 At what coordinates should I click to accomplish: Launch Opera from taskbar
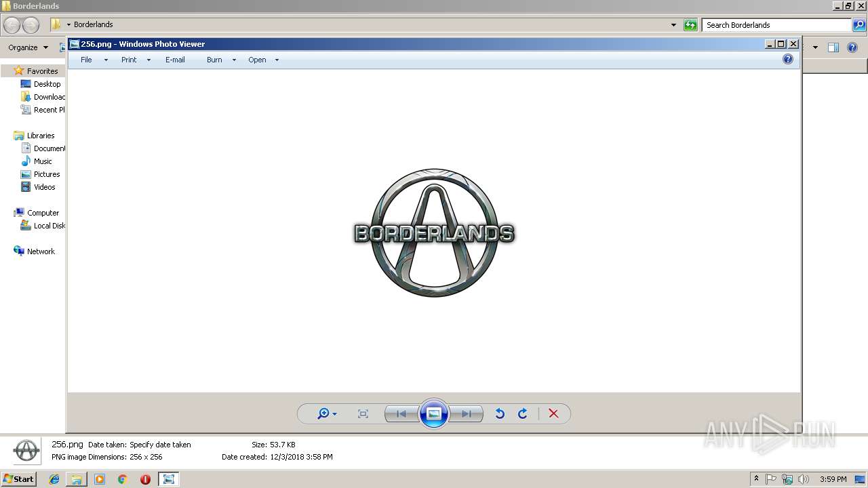[145, 479]
